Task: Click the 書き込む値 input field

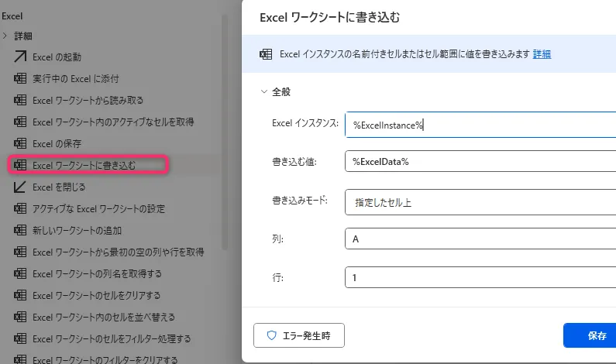Action: click(x=480, y=161)
